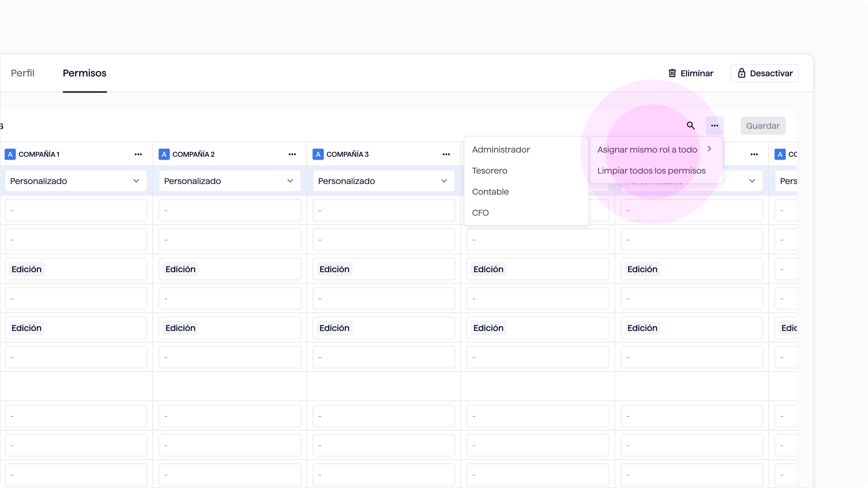This screenshot has height=488, width=868.
Task: Choose Tesorero role option
Action: point(490,171)
